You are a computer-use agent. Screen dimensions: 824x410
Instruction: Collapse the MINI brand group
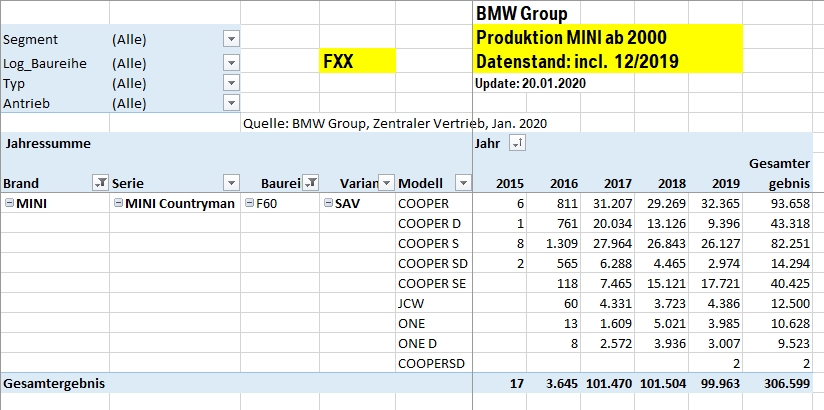(x=9, y=203)
